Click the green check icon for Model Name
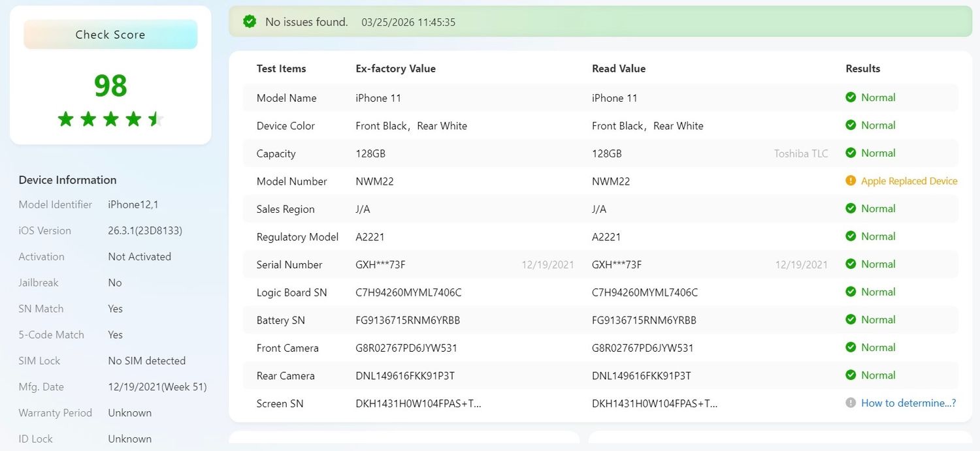This screenshot has height=451, width=980. (851, 97)
